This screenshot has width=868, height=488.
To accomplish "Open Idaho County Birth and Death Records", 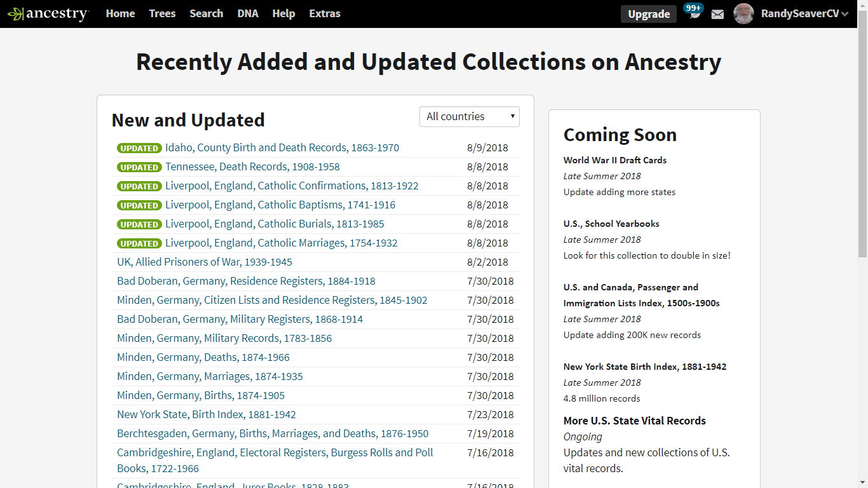I will (282, 147).
